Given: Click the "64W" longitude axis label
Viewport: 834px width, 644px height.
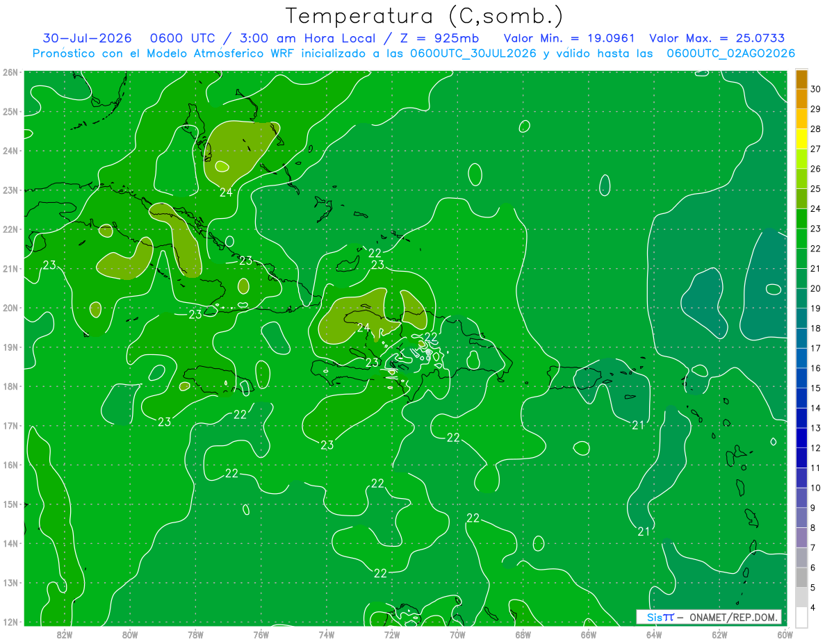Looking at the screenshot, I should [x=653, y=634].
